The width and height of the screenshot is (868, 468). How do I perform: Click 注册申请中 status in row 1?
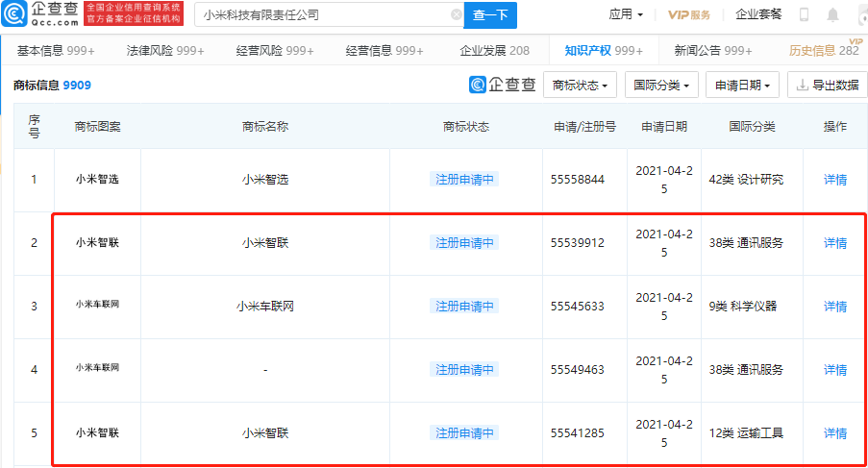(x=464, y=180)
